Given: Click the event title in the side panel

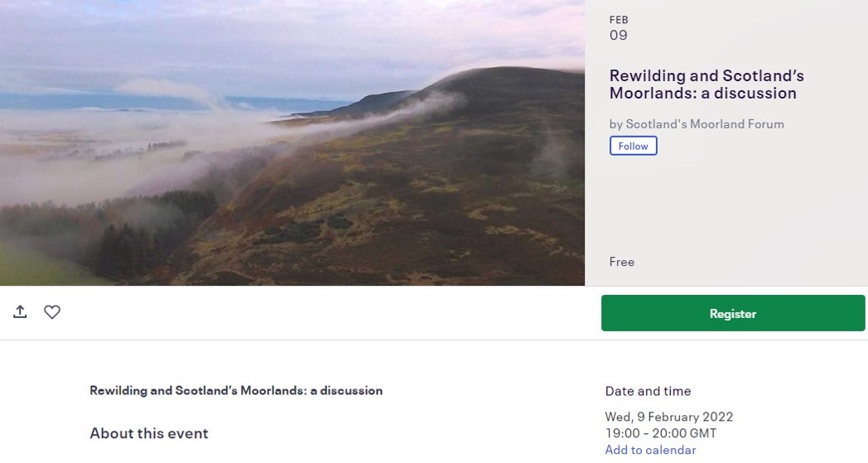Looking at the screenshot, I should (x=706, y=84).
